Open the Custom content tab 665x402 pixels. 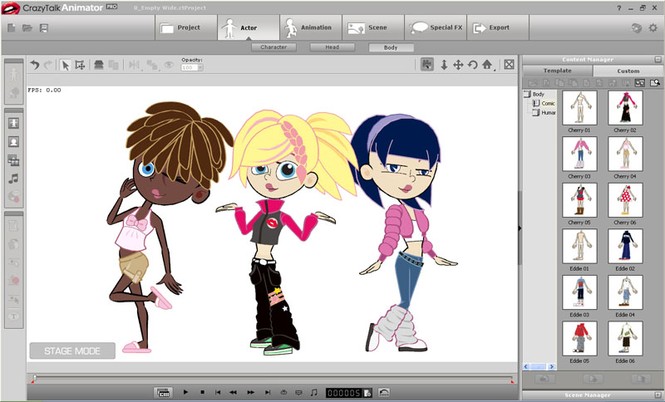(628, 71)
